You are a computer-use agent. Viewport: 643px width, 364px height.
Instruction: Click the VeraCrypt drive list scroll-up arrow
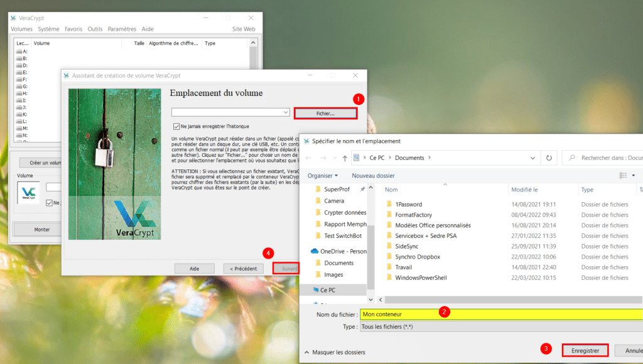[x=253, y=43]
